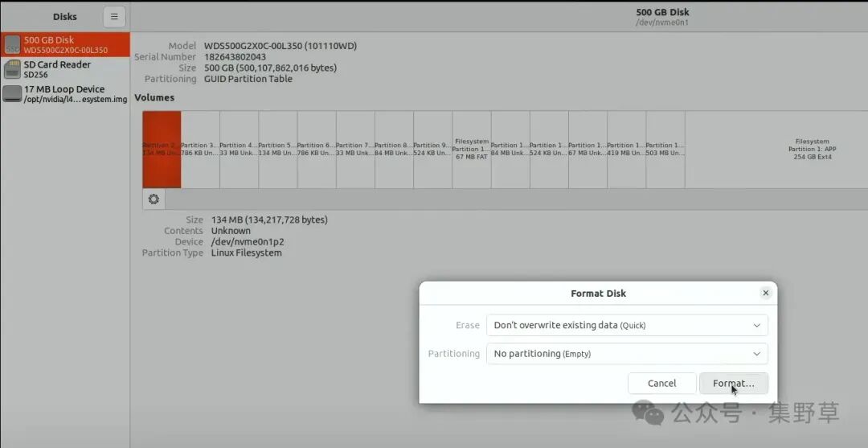Select the highlighted Partition 2 block

162,150
